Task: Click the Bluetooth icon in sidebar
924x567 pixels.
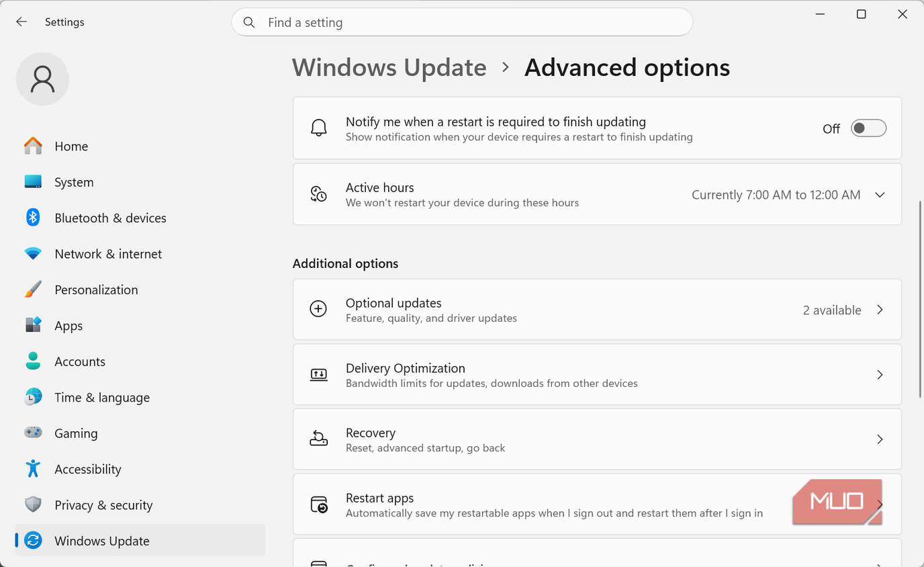Action: tap(33, 218)
